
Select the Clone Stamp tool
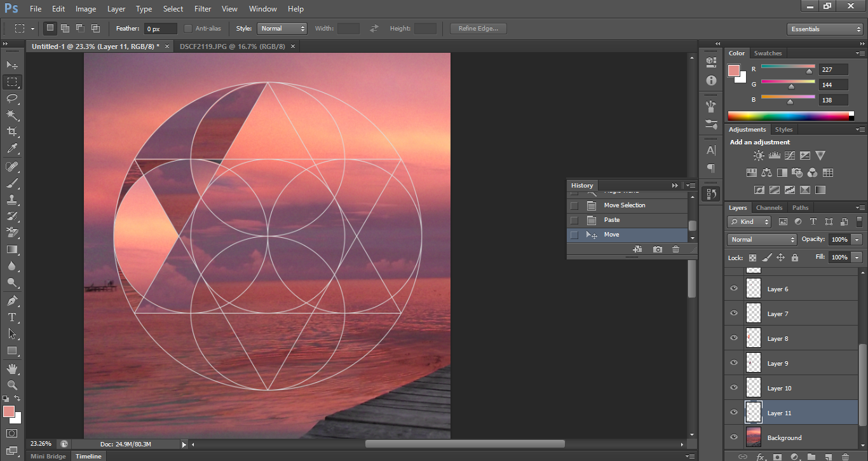coord(12,200)
